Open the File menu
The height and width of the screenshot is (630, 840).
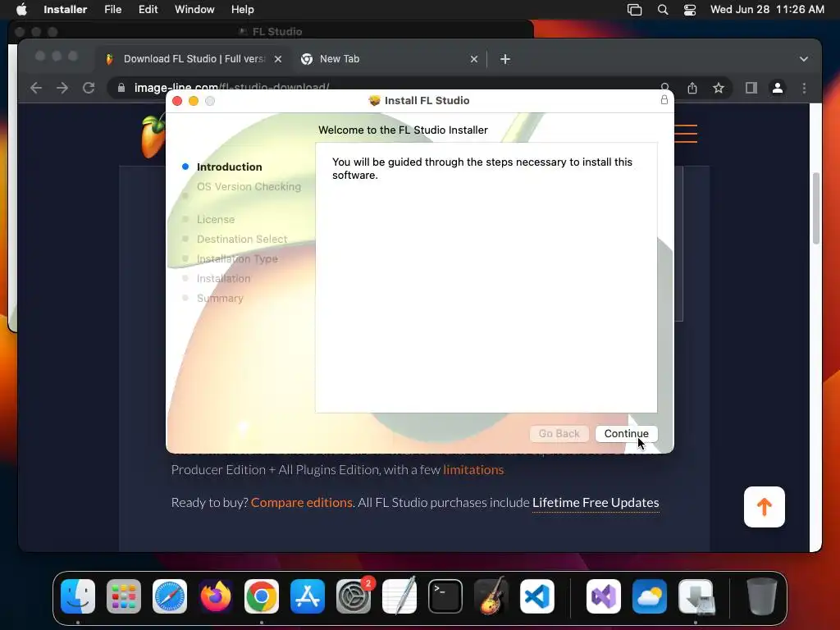tap(112, 9)
